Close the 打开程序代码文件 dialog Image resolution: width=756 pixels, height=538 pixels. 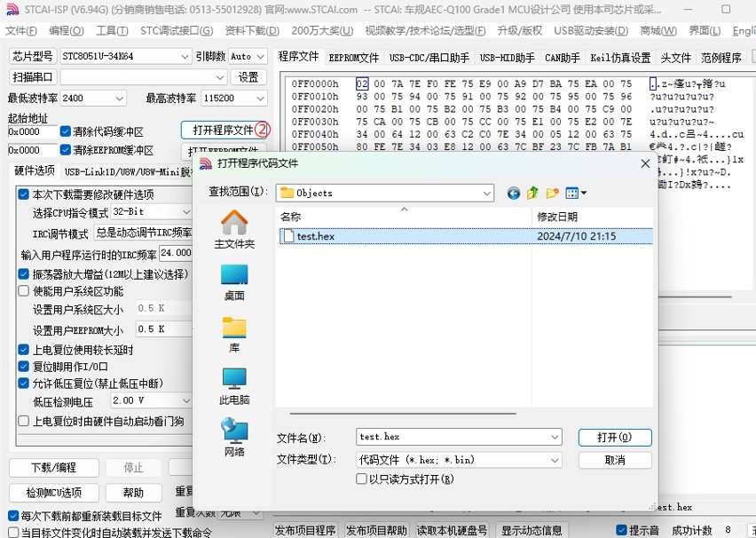pyautogui.click(x=645, y=163)
